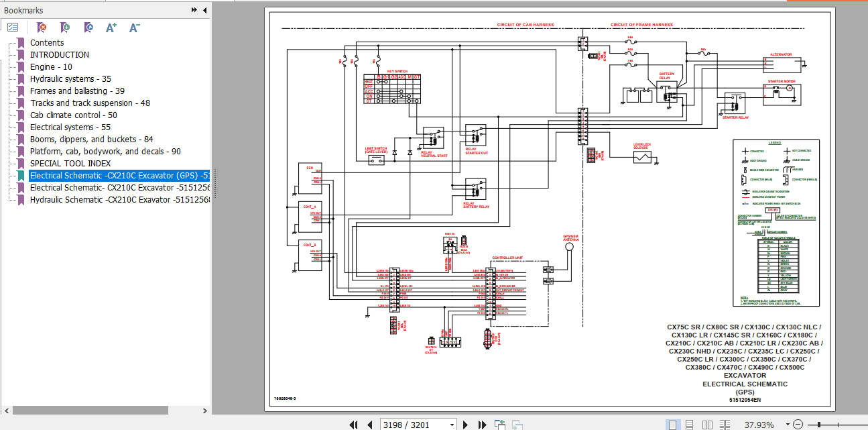This screenshot has width=868, height=430.
Task: Switch to single page view
Action: tap(672, 425)
